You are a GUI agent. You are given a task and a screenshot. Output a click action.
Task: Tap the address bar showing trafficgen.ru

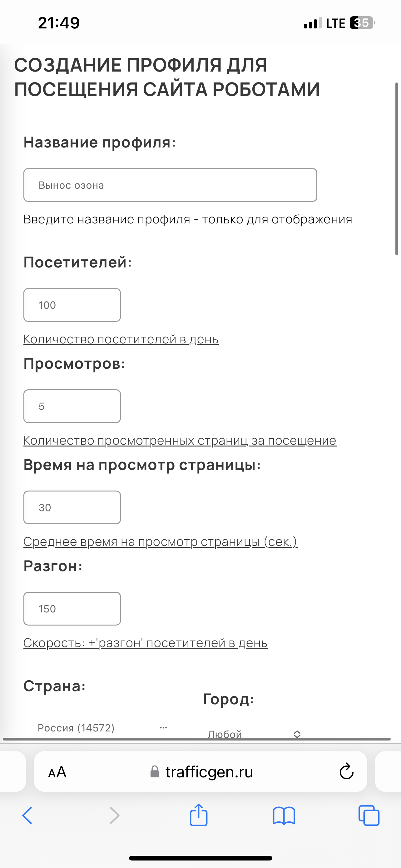(x=209, y=772)
